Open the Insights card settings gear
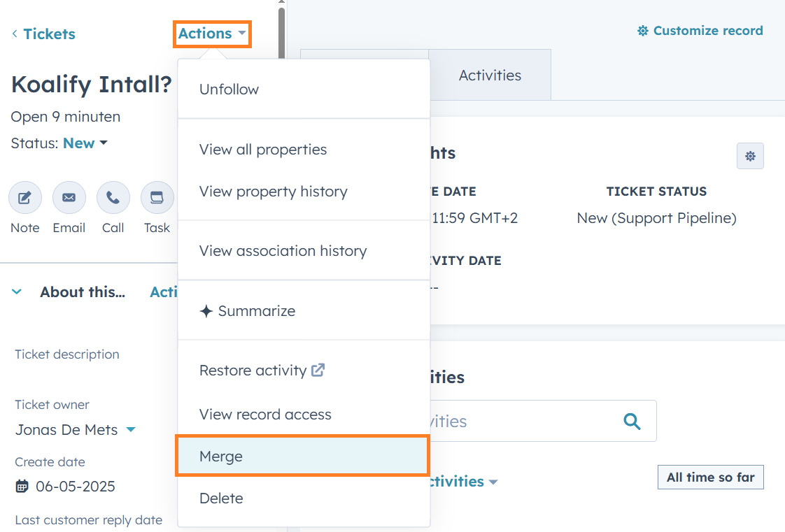Screen dimensions: 785x532 point(749,156)
